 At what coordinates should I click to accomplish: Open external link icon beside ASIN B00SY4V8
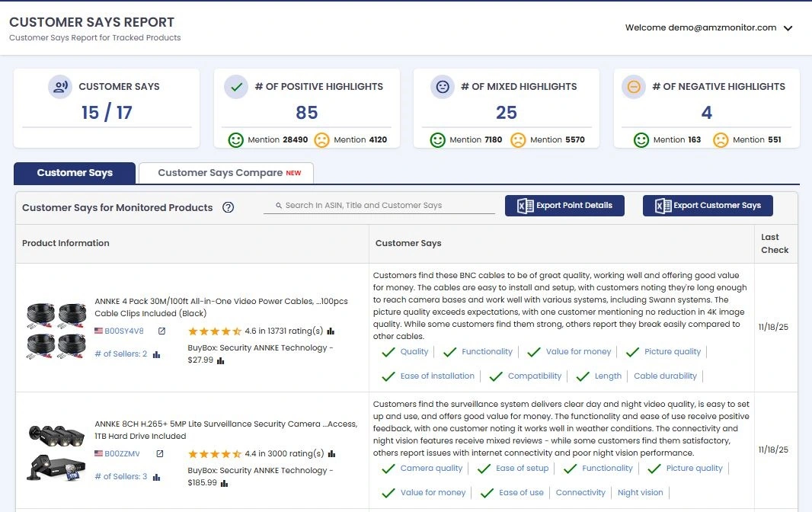click(x=161, y=331)
